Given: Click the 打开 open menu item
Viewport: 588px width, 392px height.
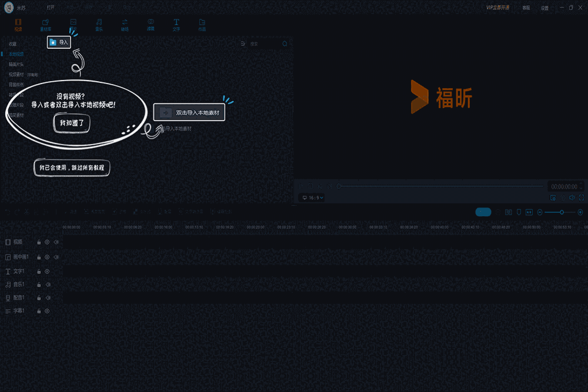Looking at the screenshot, I should 51,8.
